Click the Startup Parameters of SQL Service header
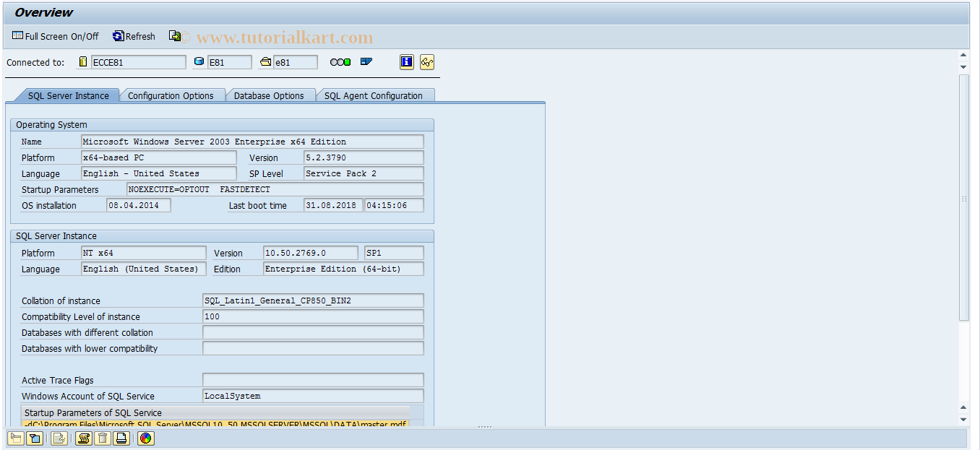The width and height of the screenshot is (980, 450). click(215, 413)
